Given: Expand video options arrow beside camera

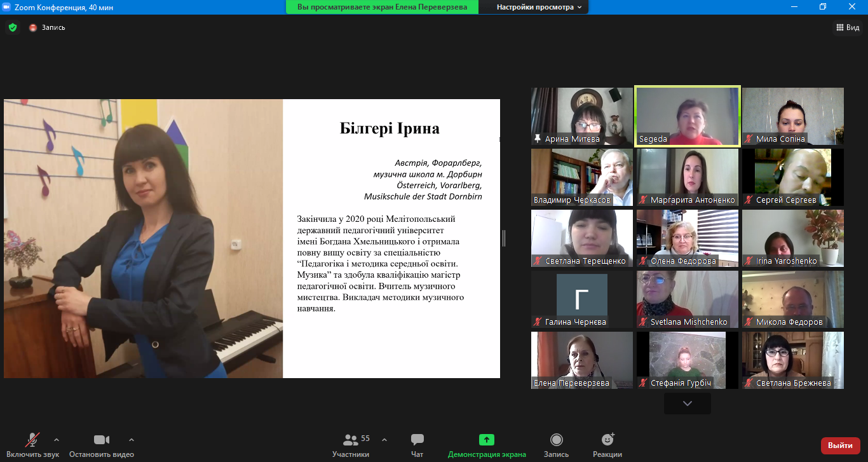Looking at the screenshot, I should tap(132, 439).
